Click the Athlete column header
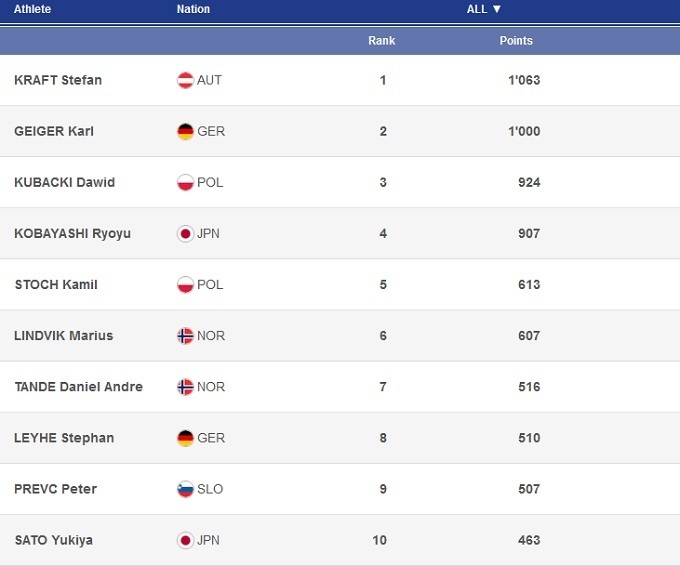This screenshot has width=680, height=566. 33,9
